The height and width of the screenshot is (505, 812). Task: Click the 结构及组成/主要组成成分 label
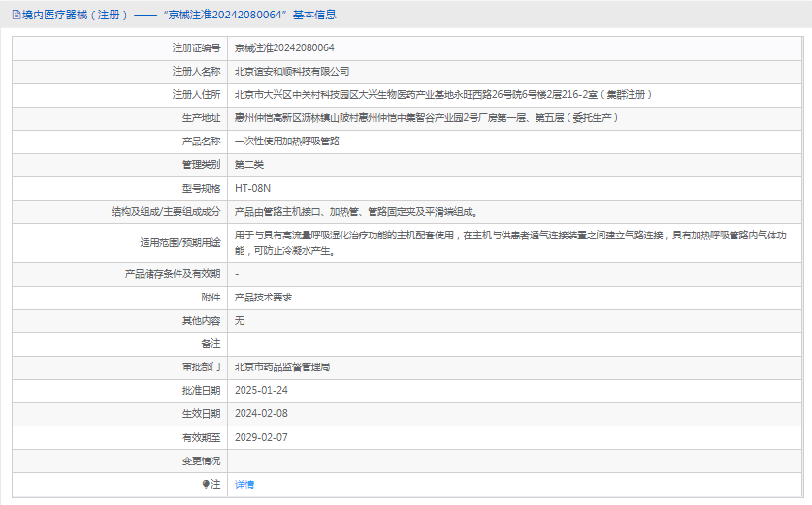pyautogui.click(x=166, y=211)
